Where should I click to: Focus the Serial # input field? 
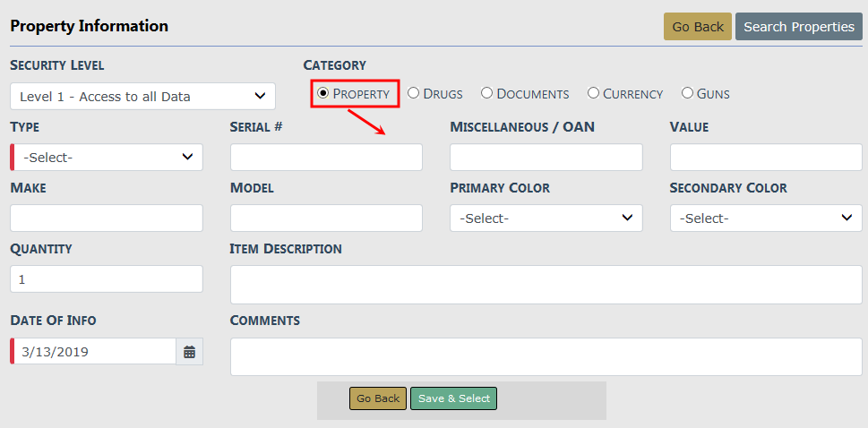pyautogui.click(x=326, y=158)
